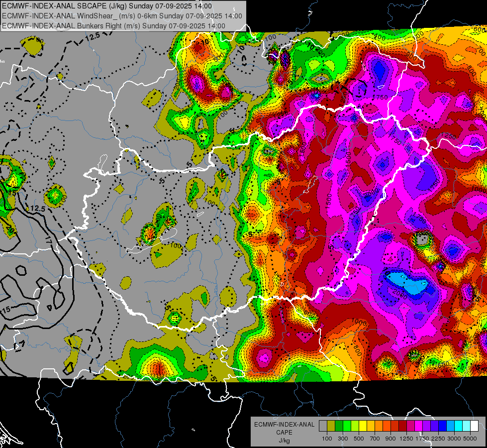This screenshot has width=487, height=448.
Task: Select the yellow-green legend swatch
Action: [x=355, y=426]
